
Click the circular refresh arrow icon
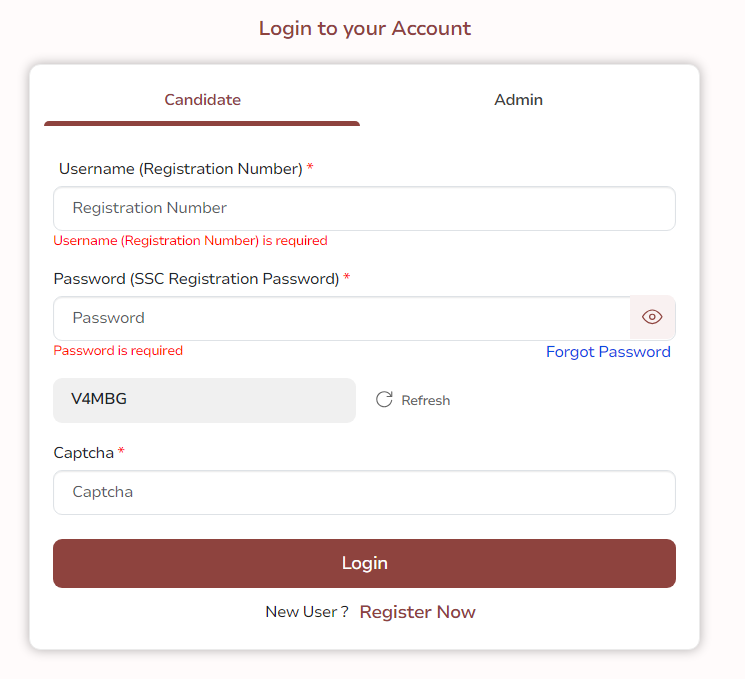(384, 400)
